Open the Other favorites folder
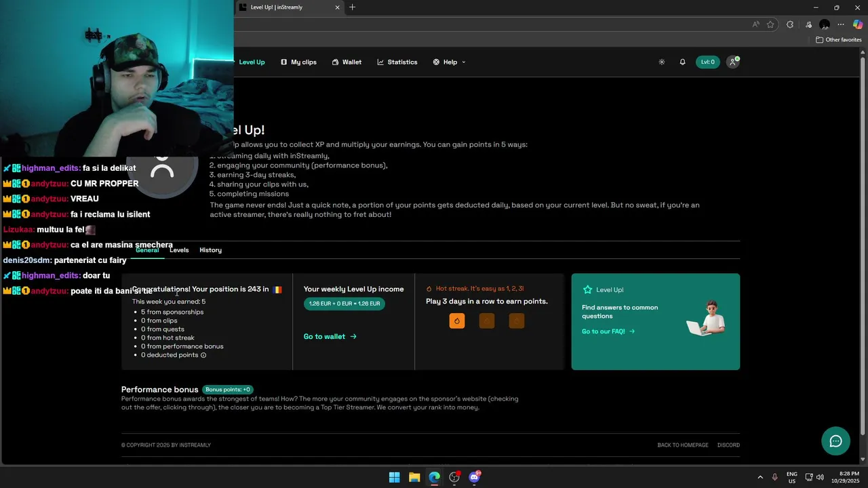868x488 pixels. [x=838, y=40]
